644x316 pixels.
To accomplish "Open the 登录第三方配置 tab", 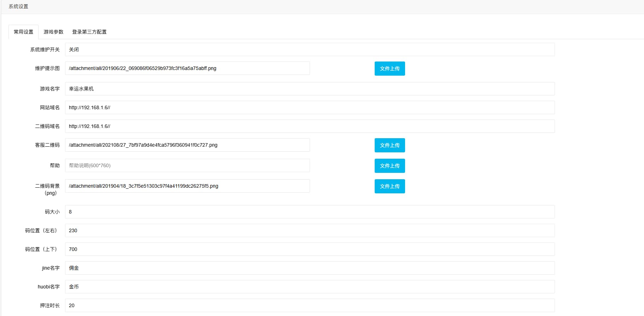I will click(x=89, y=32).
